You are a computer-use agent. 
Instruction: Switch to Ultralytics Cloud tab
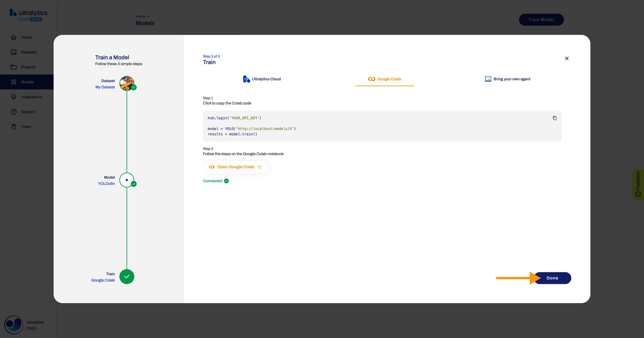[262, 79]
